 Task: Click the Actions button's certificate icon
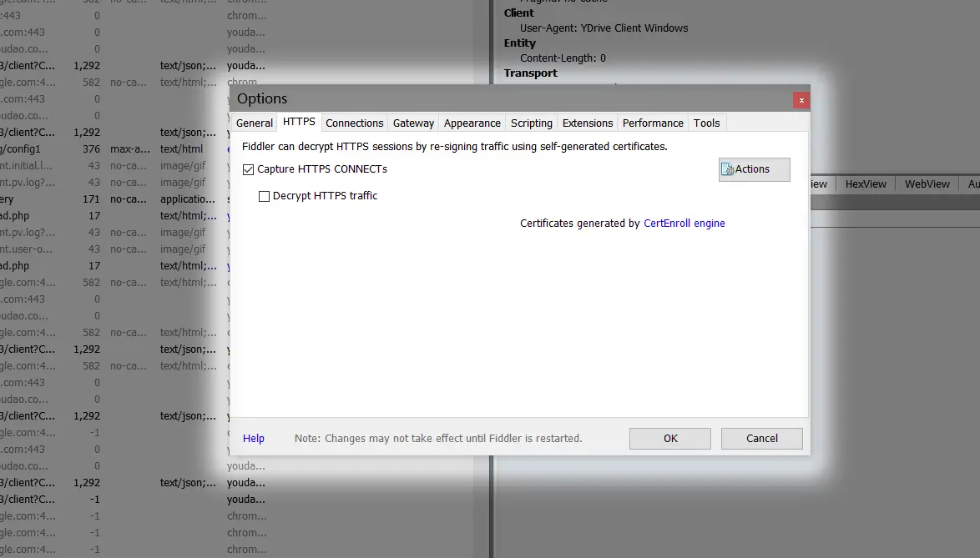(728, 170)
